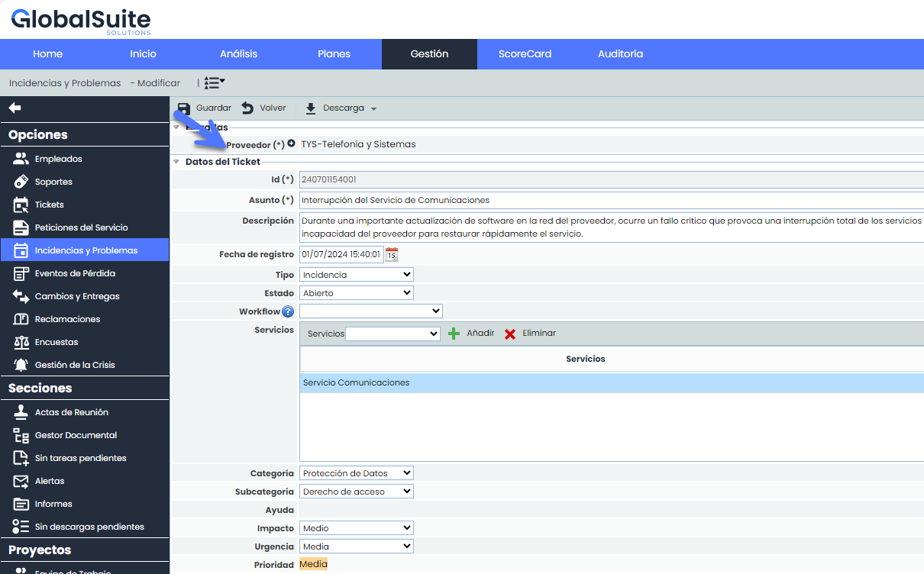The width and height of the screenshot is (924, 574).
Task: Open the Servicios selection dropdown
Action: coord(393,334)
